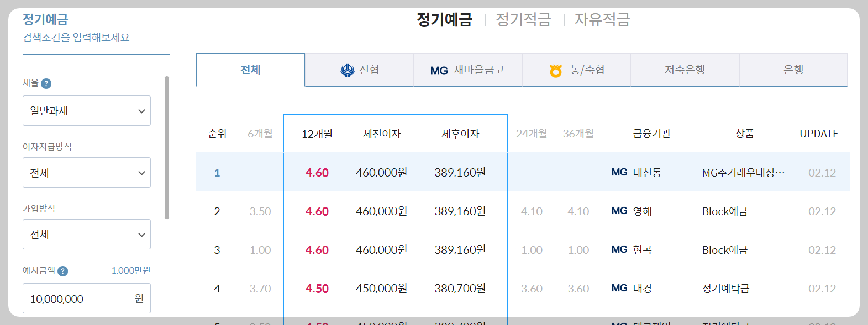Select the 전체 institution tab
The width and height of the screenshot is (868, 325).
[x=250, y=70]
